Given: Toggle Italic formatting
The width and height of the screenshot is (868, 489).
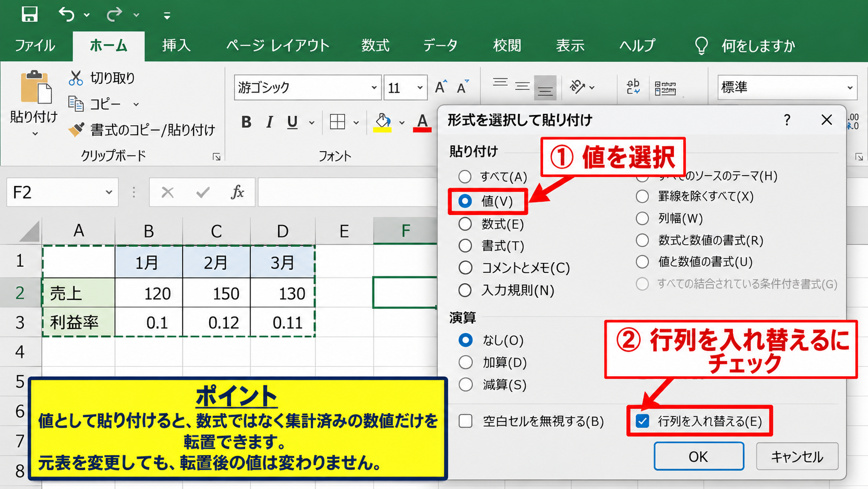Looking at the screenshot, I should coord(269,122).
